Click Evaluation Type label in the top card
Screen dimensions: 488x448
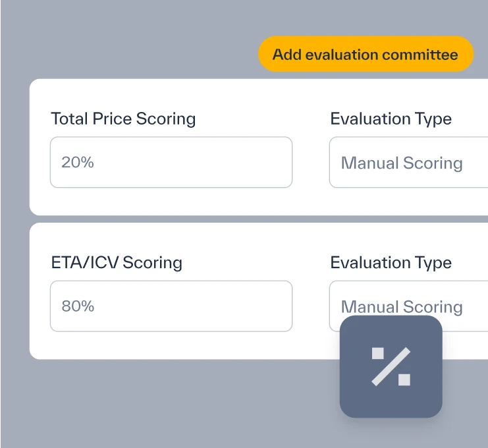(391, 119)
